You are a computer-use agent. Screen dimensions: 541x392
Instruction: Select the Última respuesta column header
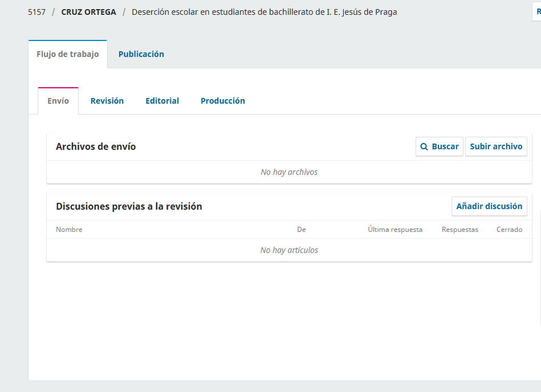pyautogui.click(x=395, y=230)
